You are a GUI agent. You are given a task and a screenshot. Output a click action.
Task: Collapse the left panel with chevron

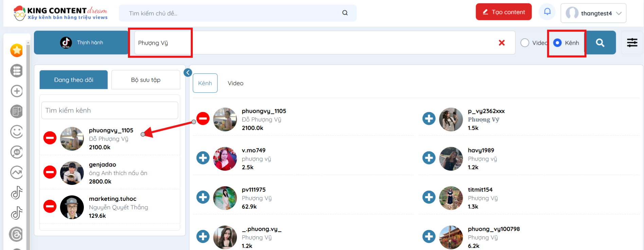(x=188, y=73)
